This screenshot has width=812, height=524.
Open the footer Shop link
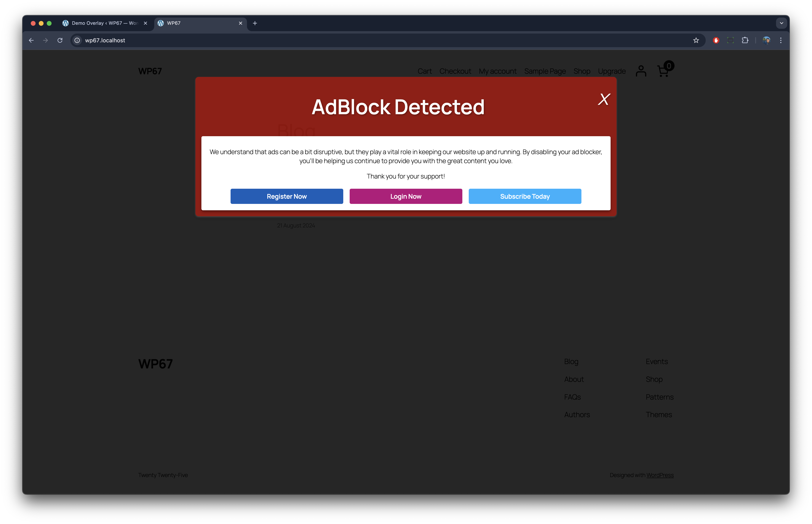tap(654, 379)
